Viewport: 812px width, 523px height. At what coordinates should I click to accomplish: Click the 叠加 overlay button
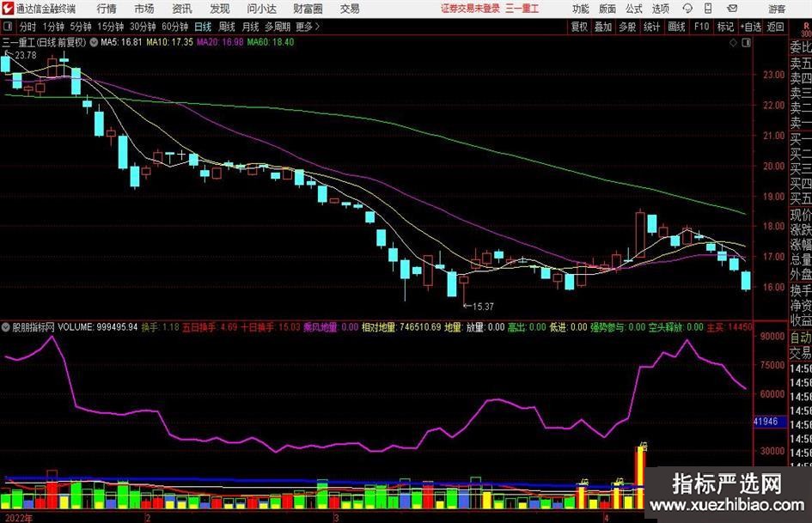click(x=603, y=27)
